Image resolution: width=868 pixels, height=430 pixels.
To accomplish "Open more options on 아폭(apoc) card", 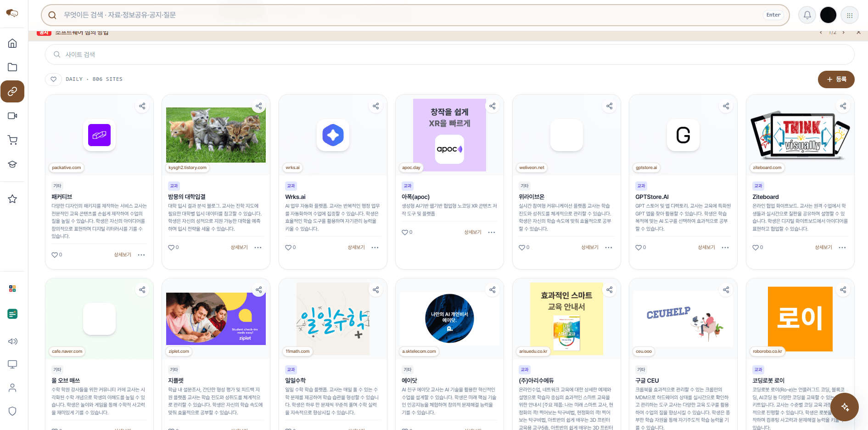I will coord(492,232).
